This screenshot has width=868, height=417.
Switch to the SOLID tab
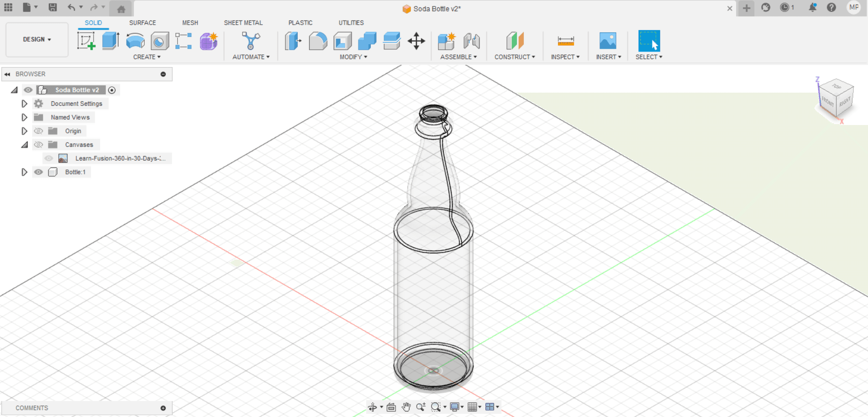point(93,23)
